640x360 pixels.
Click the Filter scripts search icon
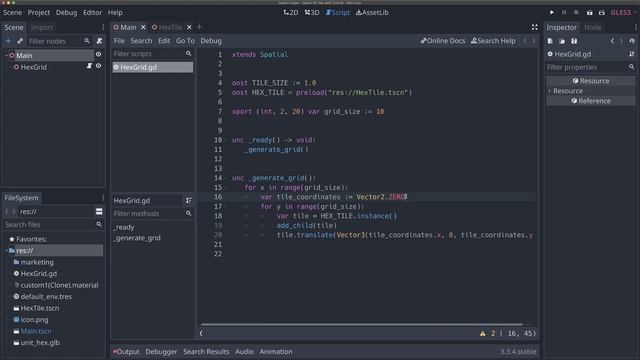point(188,53)
